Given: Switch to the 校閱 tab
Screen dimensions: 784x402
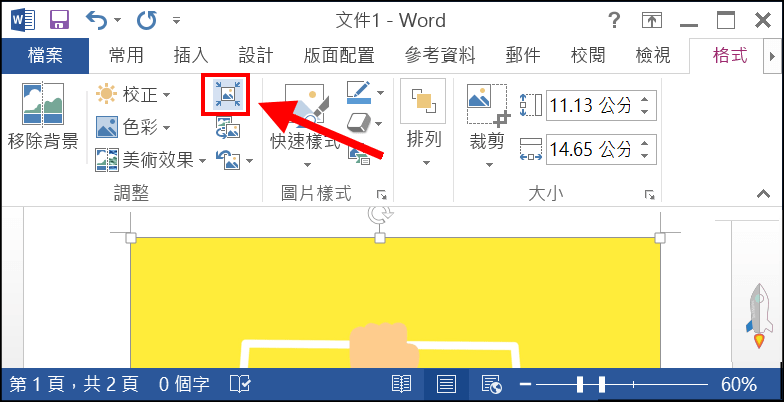Looking at the screenshot, I should point(588,56).
